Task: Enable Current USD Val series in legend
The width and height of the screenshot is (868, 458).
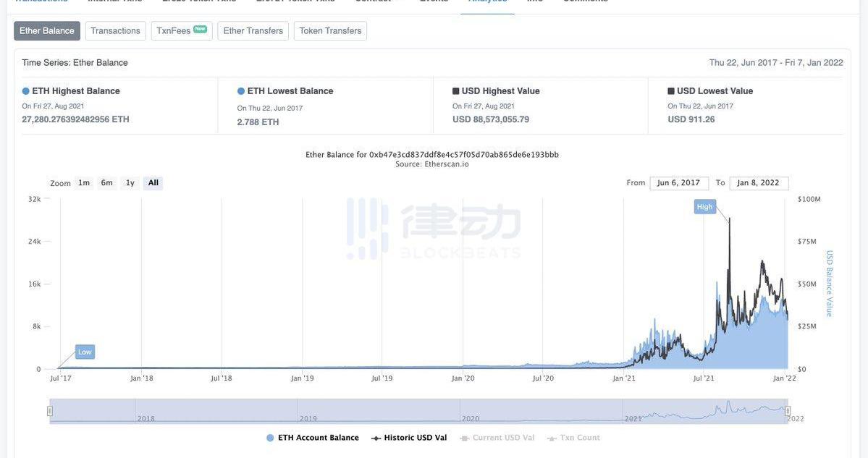Action: [x=497, y=438]
